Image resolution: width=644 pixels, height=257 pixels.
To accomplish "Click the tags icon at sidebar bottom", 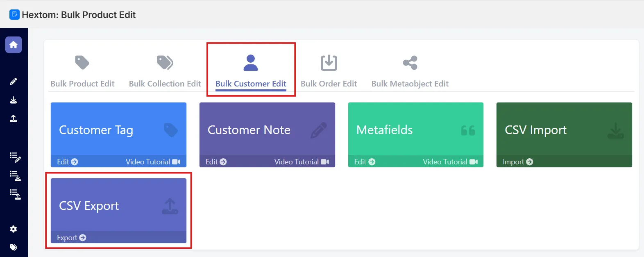I will click(x=14, y=247).
